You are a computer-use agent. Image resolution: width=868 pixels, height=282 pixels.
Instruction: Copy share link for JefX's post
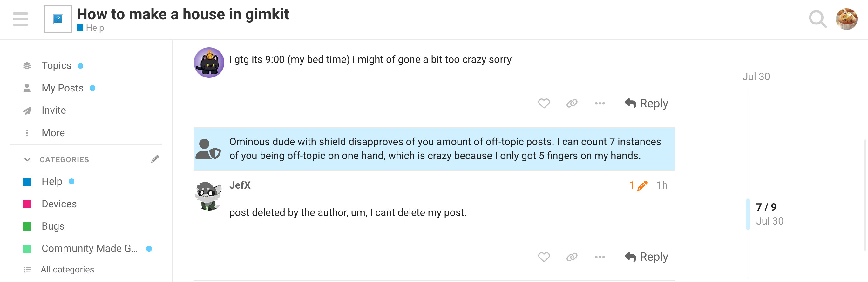pos(572,257)
